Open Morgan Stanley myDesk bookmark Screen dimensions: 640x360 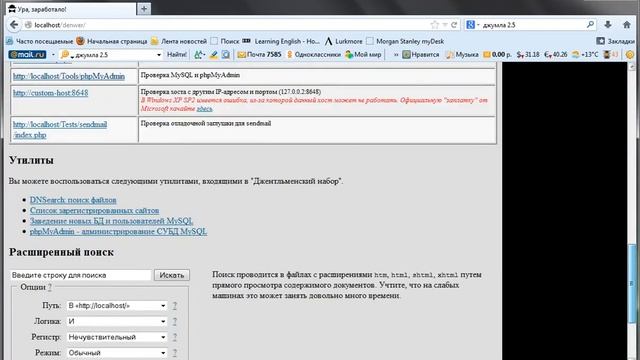405,41
